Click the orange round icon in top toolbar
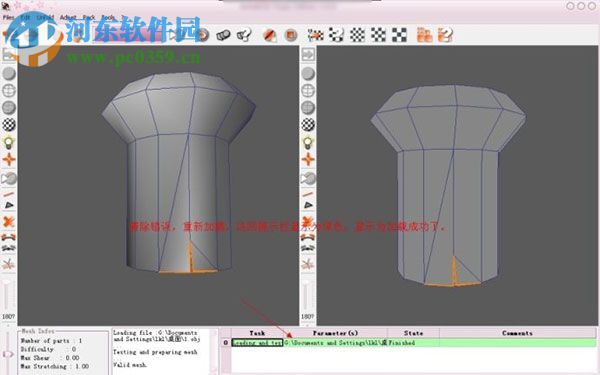The width and height of the screenshot is (600, 375). (x=204, y=35)
